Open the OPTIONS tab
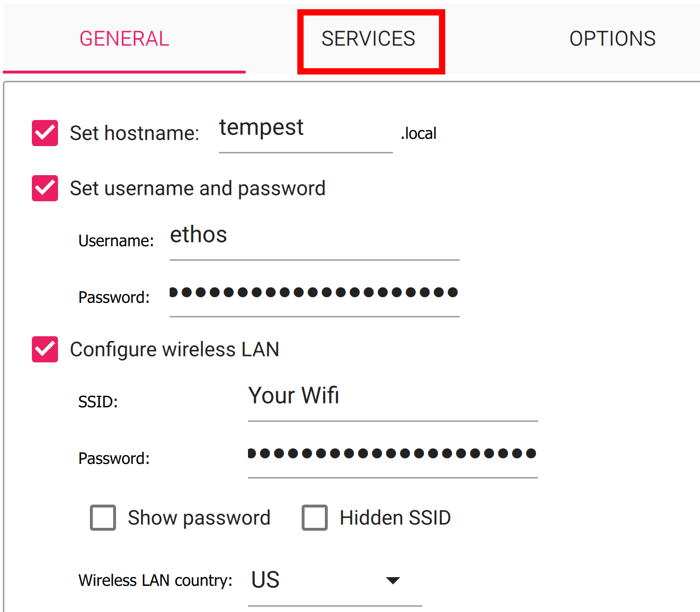Image resolution: width=700 pixels, height=612 pixels. 612,39
